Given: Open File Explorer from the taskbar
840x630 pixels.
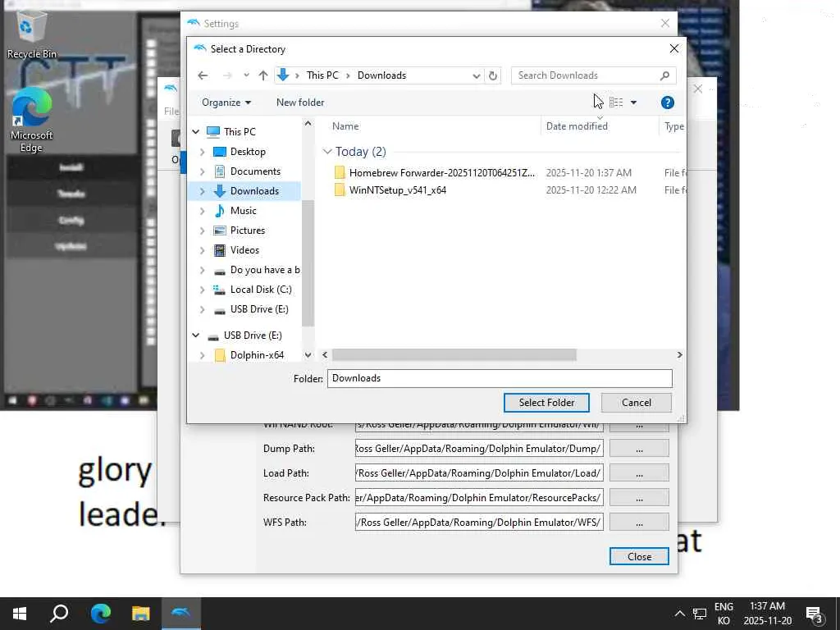Looking at the screenshot, I should [141, 614].
